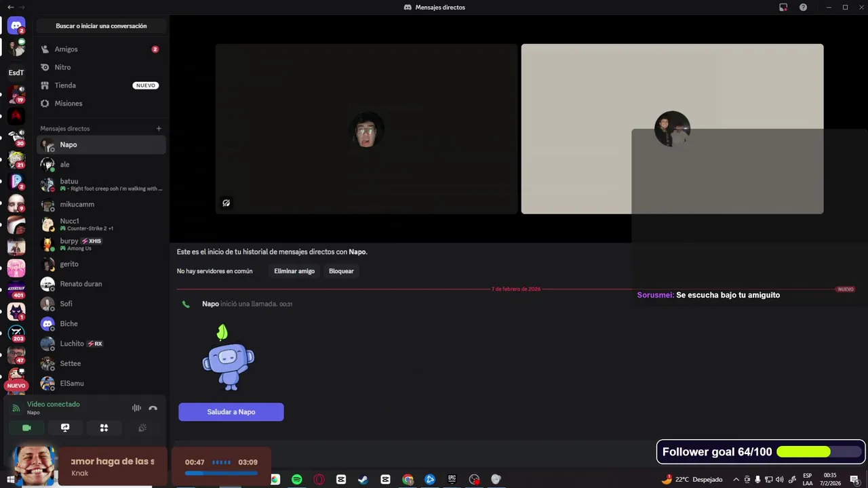The height and width of the screenshot is (488, 868).
Task: Open server icon with 47 badge
Action: (x=16, y=355)
